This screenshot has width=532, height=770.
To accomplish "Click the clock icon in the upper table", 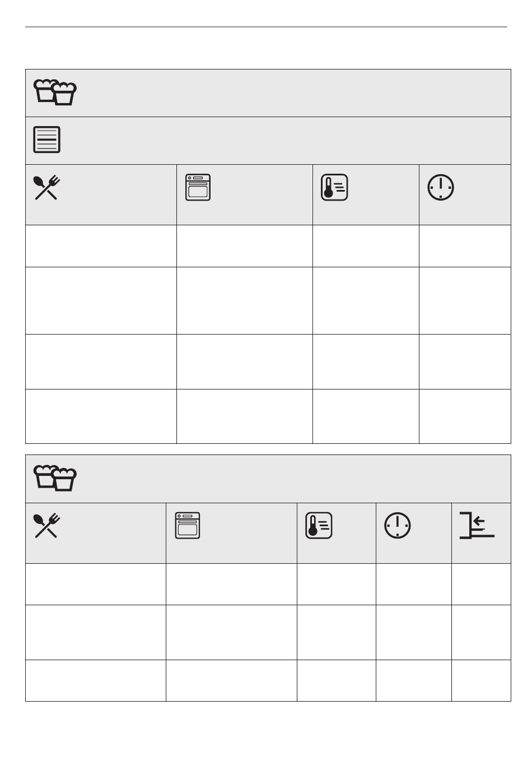I will [441, 188].
